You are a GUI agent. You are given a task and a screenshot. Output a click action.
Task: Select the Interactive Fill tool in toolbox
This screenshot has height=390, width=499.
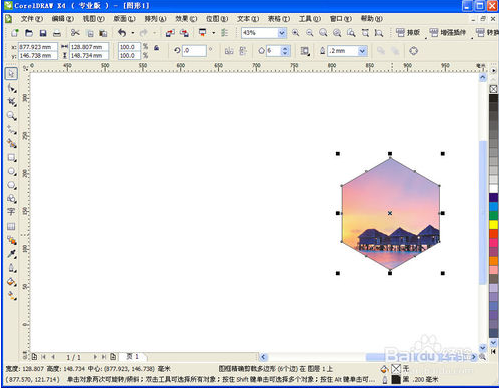point(12,296)
